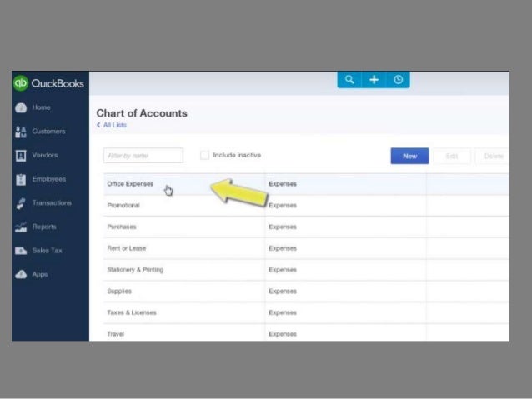Click the Reports chart icon
Screen dimensions: 532x399
21,227
